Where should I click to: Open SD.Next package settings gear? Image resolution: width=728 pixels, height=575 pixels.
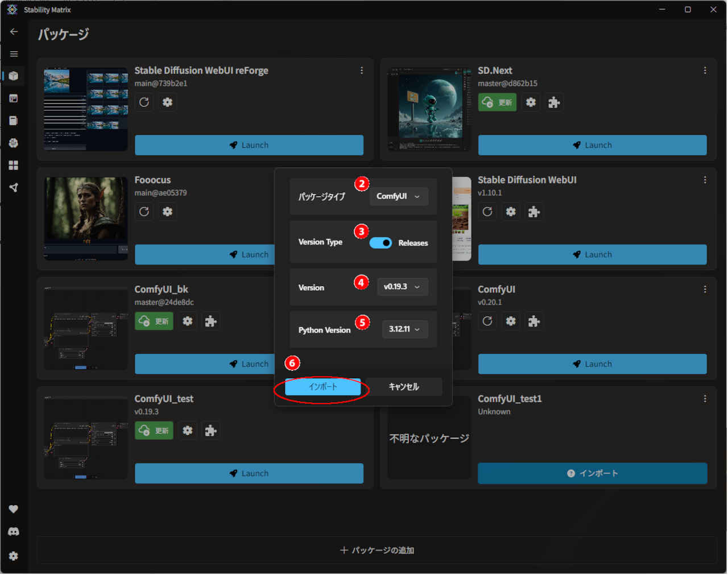tap(531, 102)
